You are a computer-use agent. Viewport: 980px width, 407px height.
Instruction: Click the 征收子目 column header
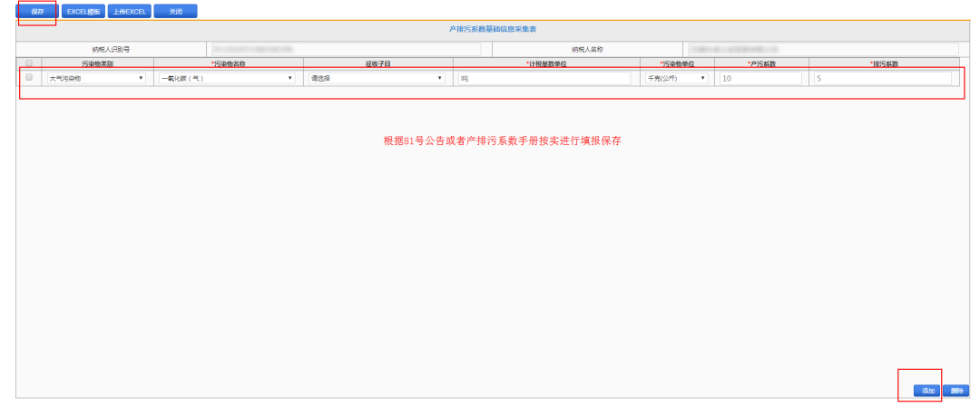tap(378, 63)
